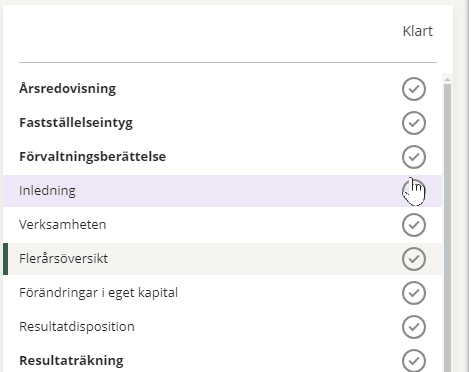
Task: Click the Resultatdisposition checkmark circle
Action: 414,327
